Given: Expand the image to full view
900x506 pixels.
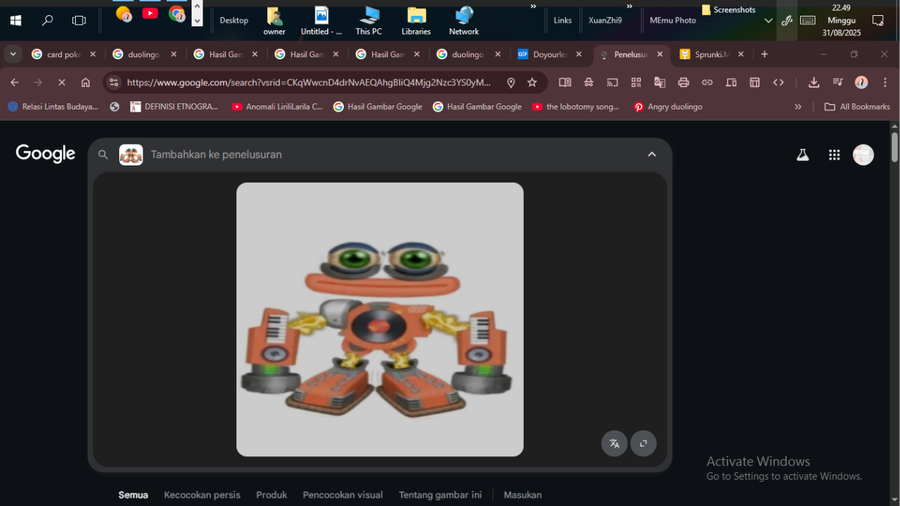Looking at the screenshot, I should [x=643, y=443].
